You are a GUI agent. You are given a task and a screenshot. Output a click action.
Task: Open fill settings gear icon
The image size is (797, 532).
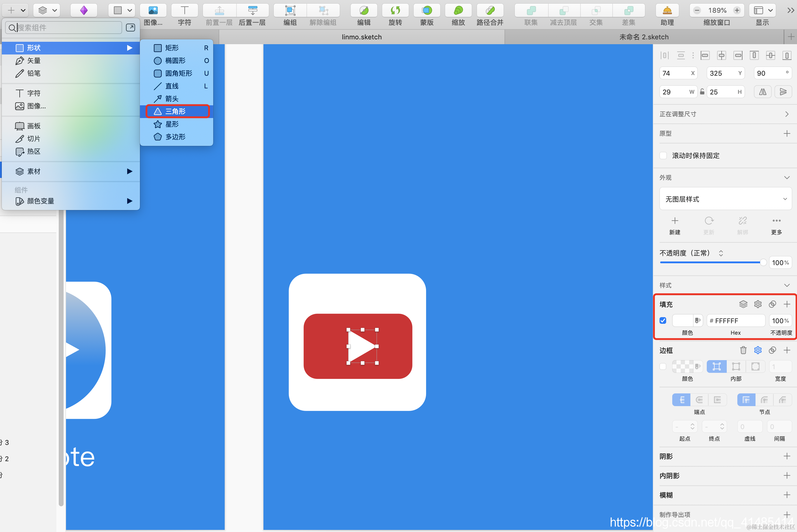point(758,304)
